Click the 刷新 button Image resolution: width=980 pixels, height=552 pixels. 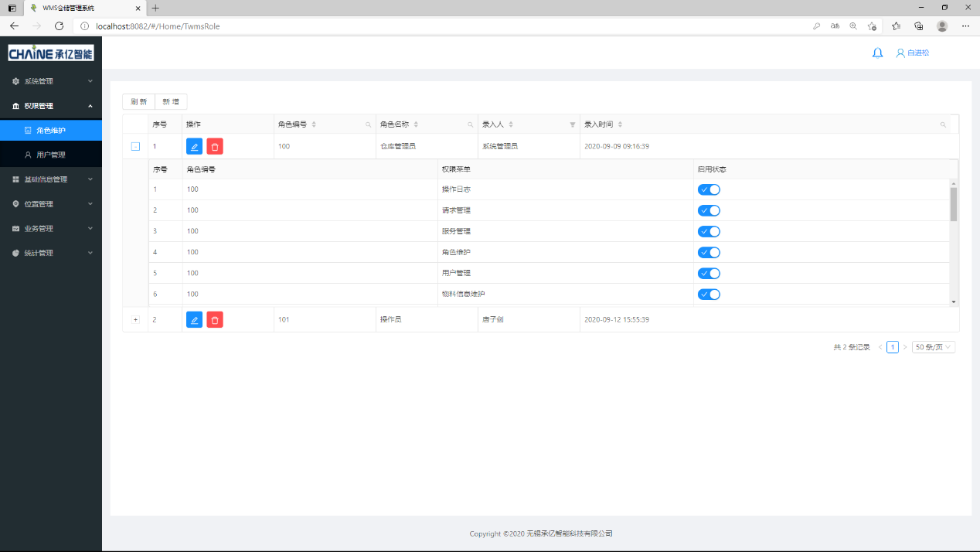pos(138,102)
